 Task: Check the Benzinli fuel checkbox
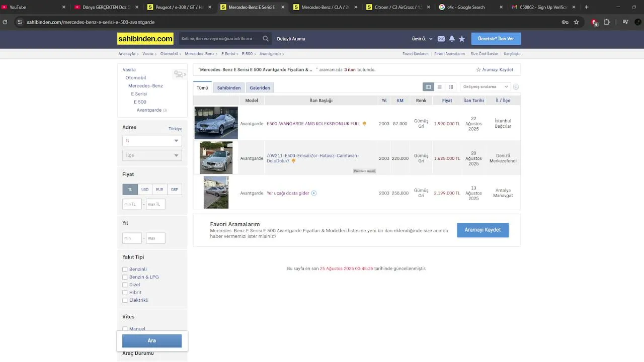pos(125,269)
